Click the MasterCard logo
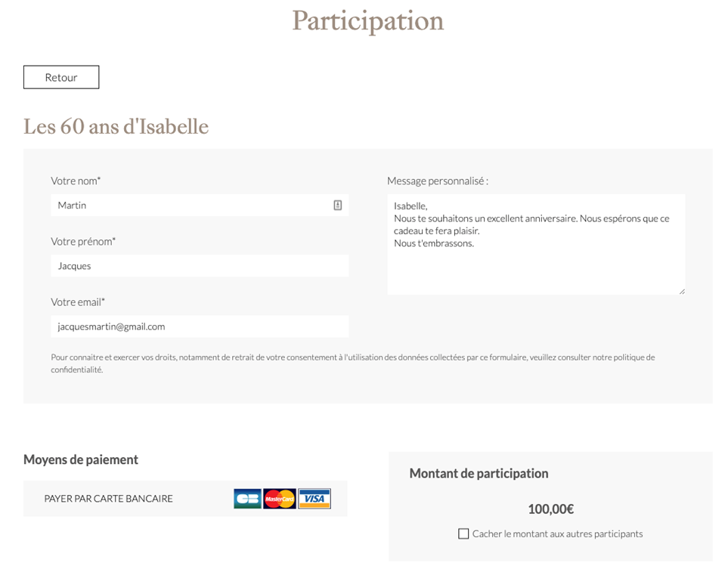Screen dimensions: 728x575 click(280, 499)
